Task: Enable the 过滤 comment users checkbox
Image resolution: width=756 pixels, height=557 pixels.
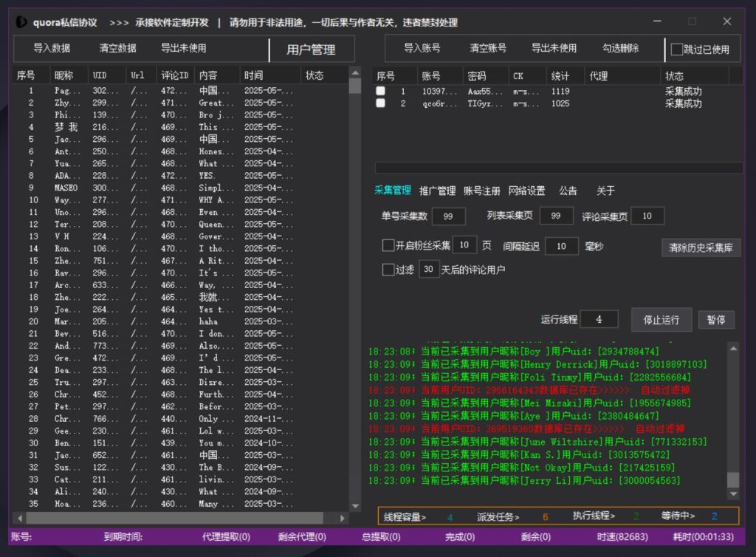Action: (388, 270)
